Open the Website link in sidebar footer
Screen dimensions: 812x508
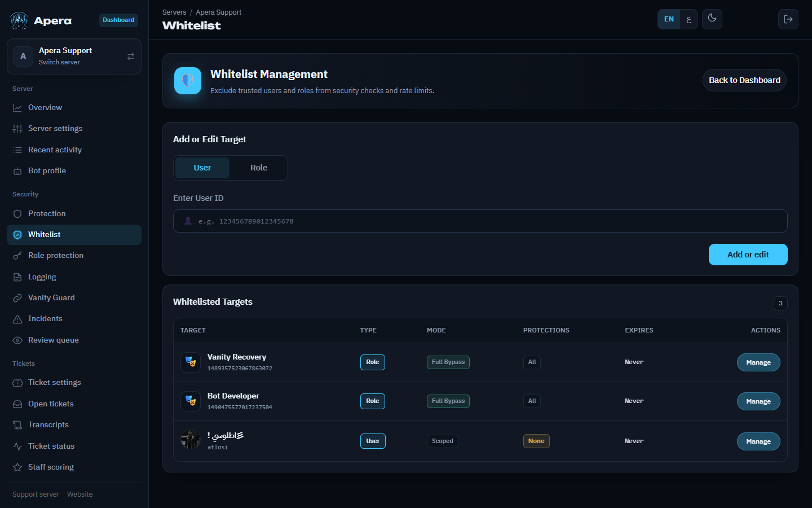80,494
